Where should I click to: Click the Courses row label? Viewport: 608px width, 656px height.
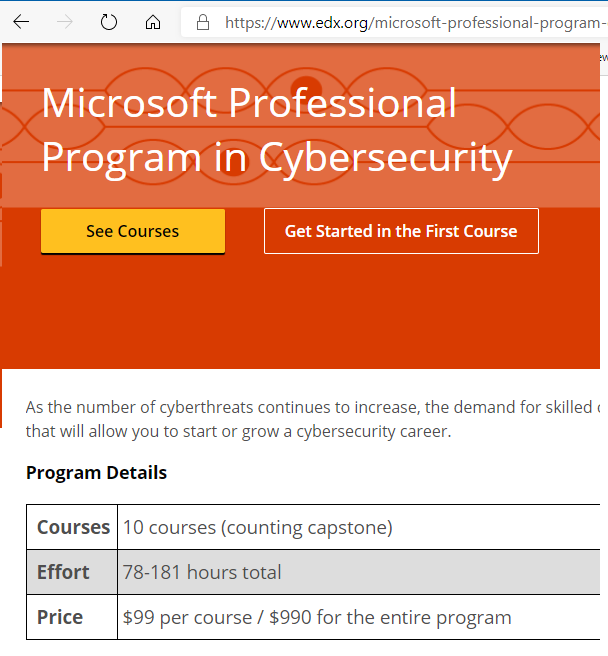73,527
